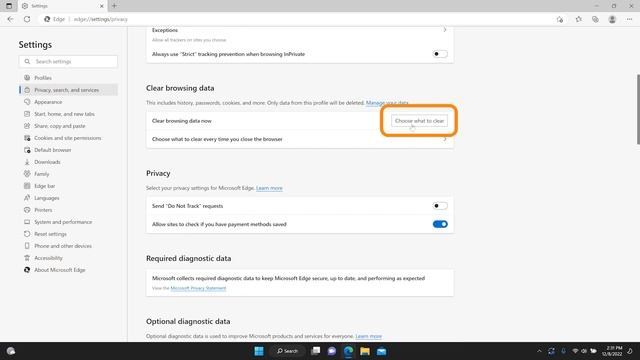Image resolution: width=640 pixels, height=360 pixels.
Task: Click the refresh page icon
Action: [27, 19]
